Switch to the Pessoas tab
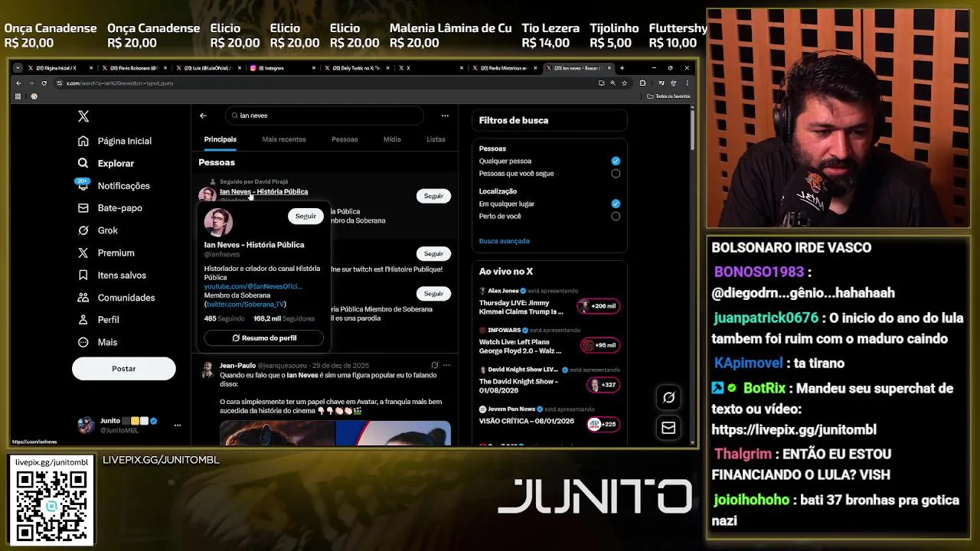The height and width of the screenshot is (551, 980). pos(345,139)
